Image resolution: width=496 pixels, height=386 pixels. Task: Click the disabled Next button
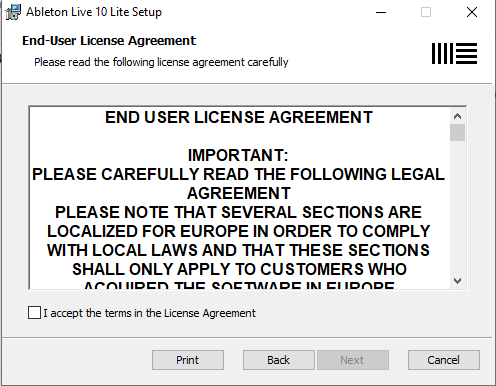[x=353, y=360]
